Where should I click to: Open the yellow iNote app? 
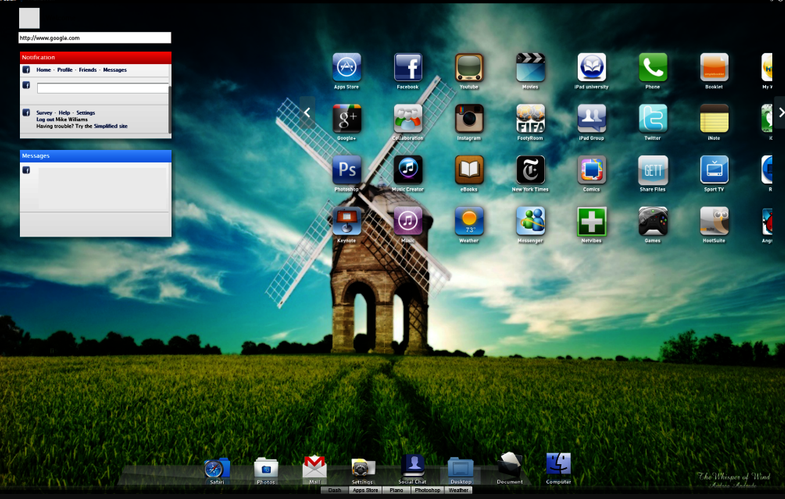(x=714, y=119)
